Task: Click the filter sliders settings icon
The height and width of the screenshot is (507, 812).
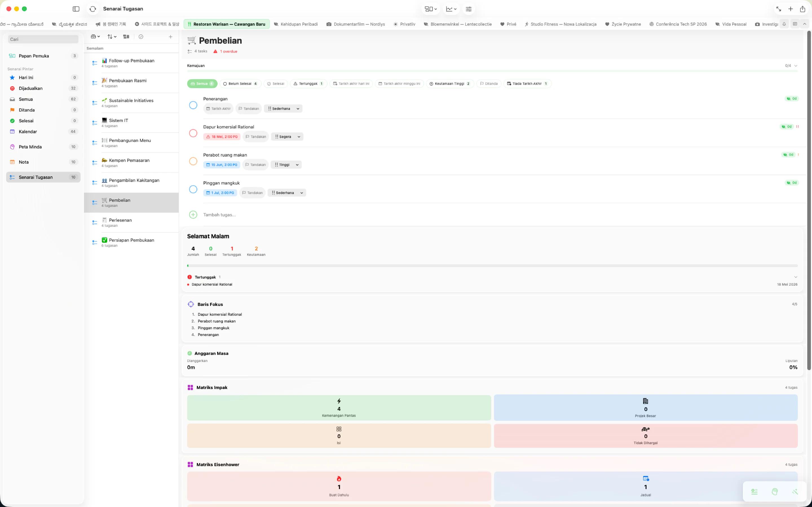Action: tap(468, 9)
